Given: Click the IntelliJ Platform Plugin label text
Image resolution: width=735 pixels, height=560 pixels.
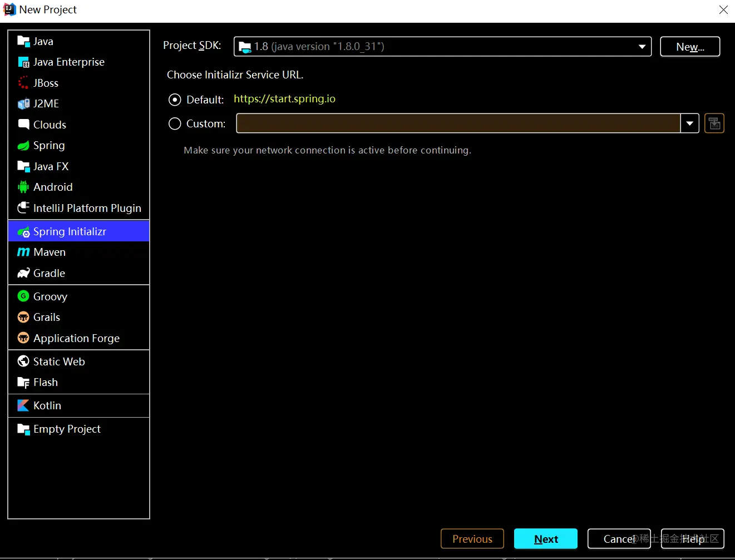Looking at the screenshot, I should point(87,208).
